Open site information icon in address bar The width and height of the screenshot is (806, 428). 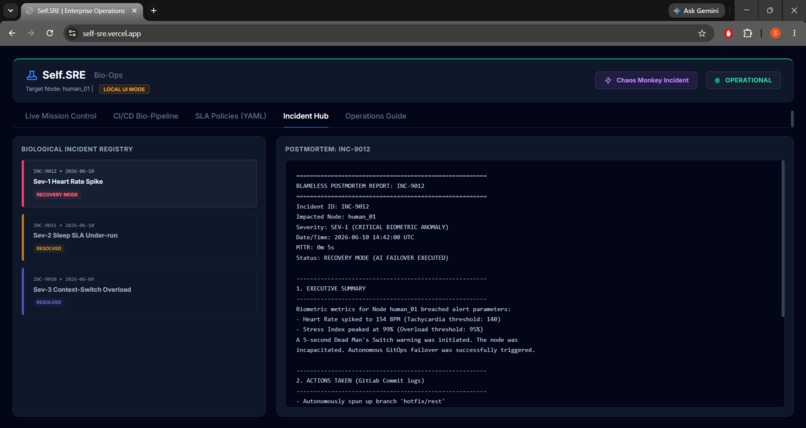72,33
